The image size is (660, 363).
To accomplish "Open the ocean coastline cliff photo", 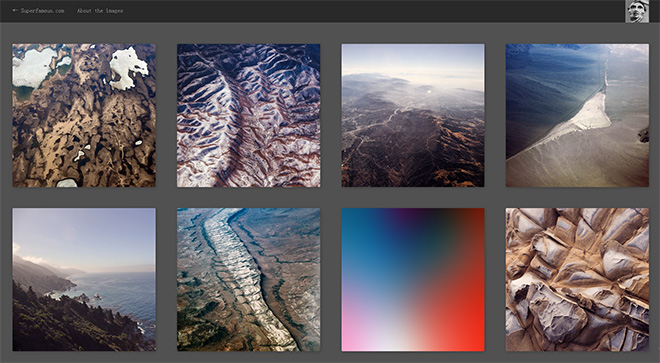I will pos(84,280).
